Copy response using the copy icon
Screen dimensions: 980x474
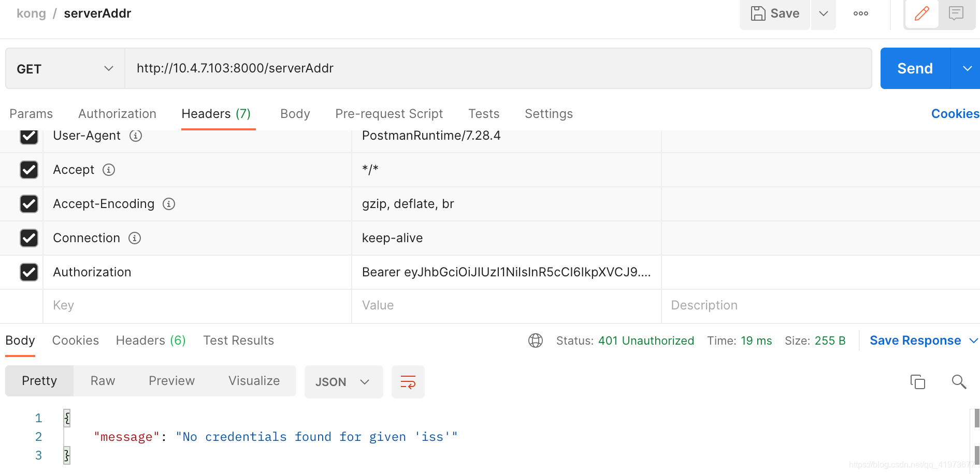917,382
